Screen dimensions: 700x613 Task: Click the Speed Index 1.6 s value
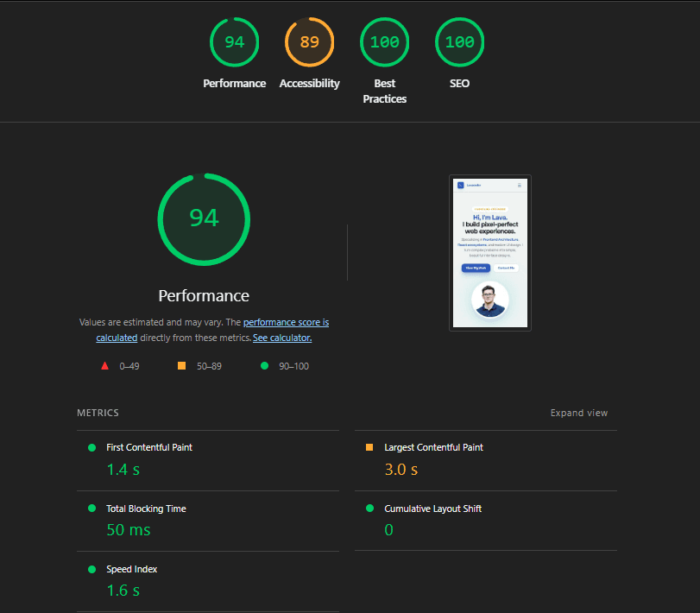pos(123,591)
